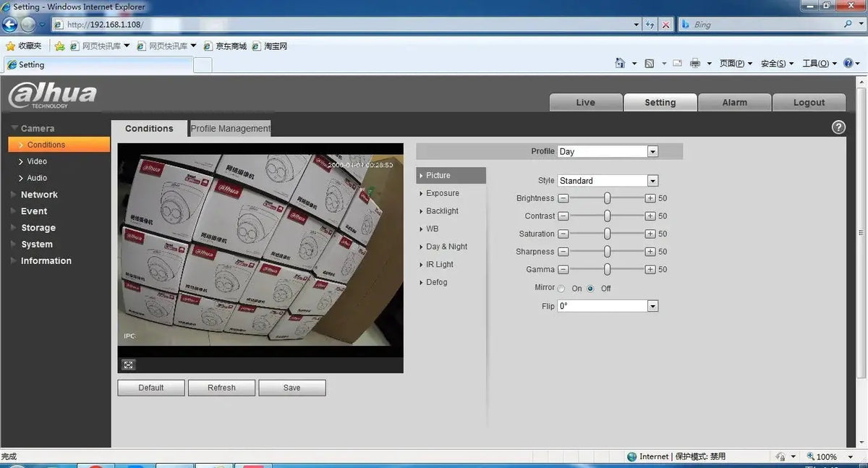
Task: Increase Sharpness with the plus button
Action: click(x=650, y=252)
